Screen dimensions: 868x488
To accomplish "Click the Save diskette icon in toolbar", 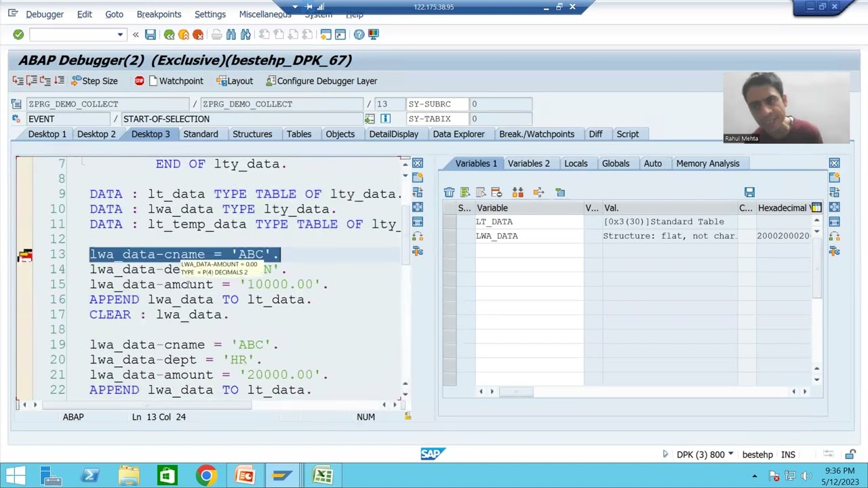I will click(x=151, y=35).
